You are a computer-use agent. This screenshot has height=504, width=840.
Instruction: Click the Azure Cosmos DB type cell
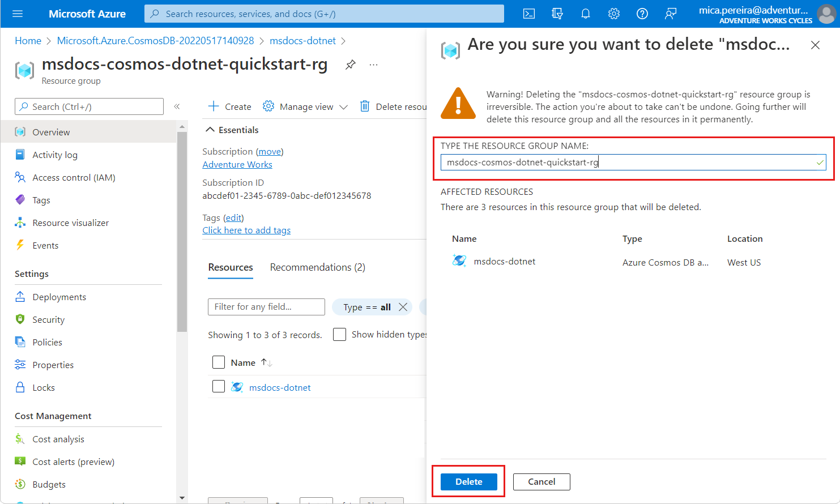coord(666,262)
